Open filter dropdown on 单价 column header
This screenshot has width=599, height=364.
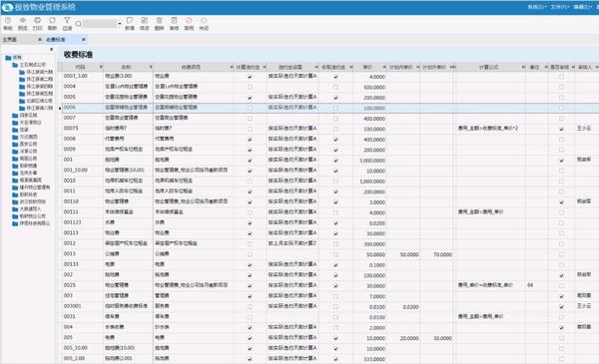tap(384, 67)
